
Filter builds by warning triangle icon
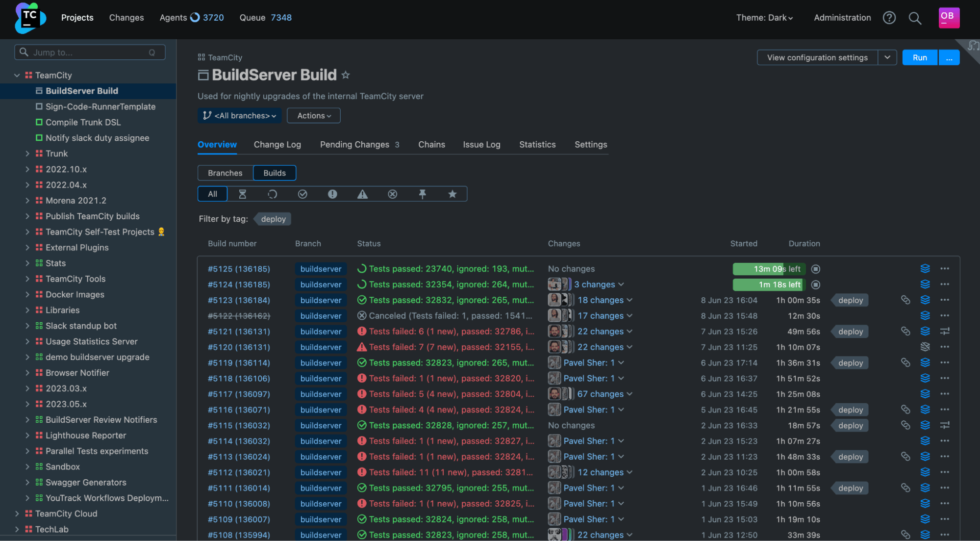click(362, 194)
